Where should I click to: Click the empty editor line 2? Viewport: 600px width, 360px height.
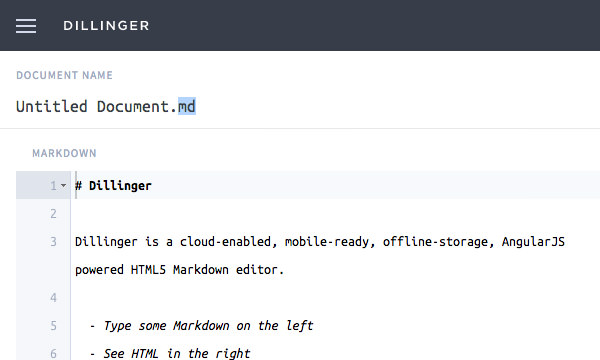[x=335, y=213]
